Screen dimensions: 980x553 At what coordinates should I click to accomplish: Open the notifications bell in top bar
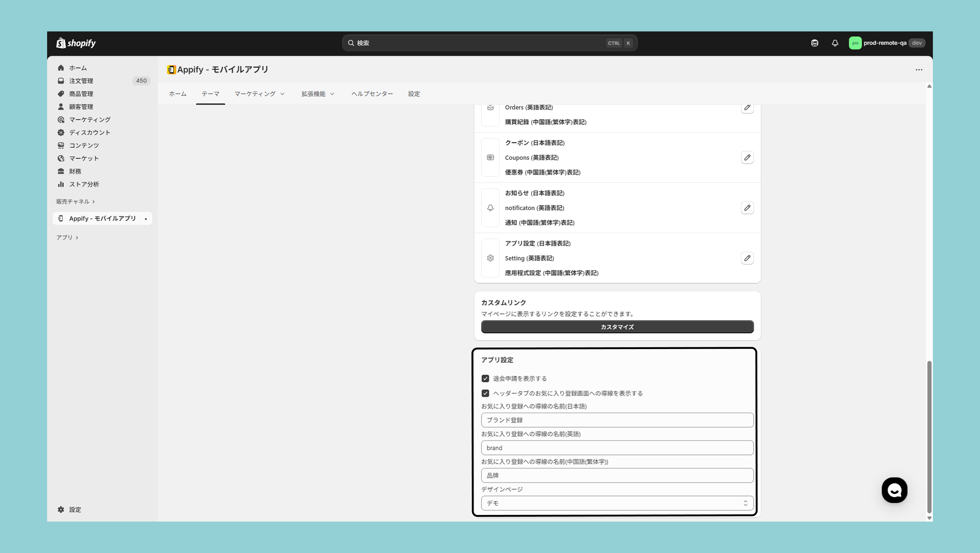click(835, 43)
